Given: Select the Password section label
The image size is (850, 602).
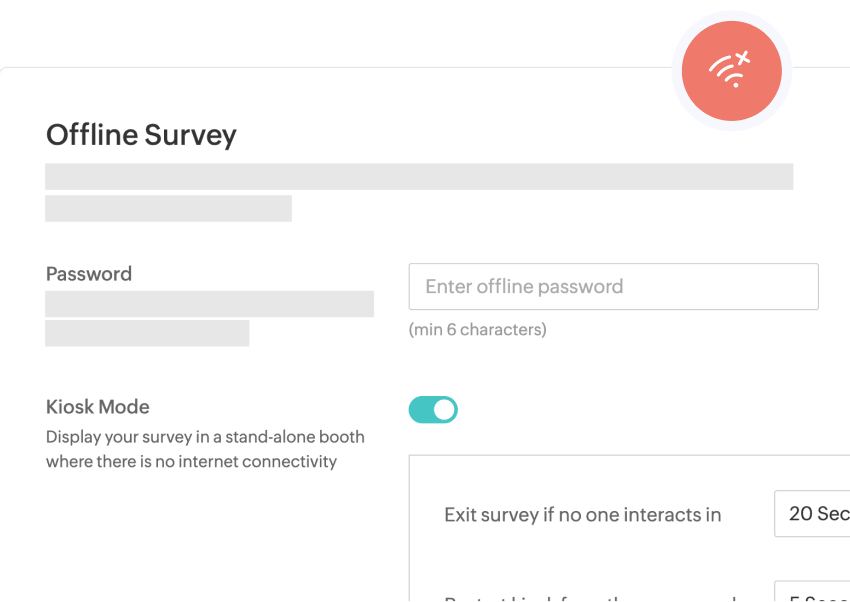Looking at the screenshot, I should point(88,273).
